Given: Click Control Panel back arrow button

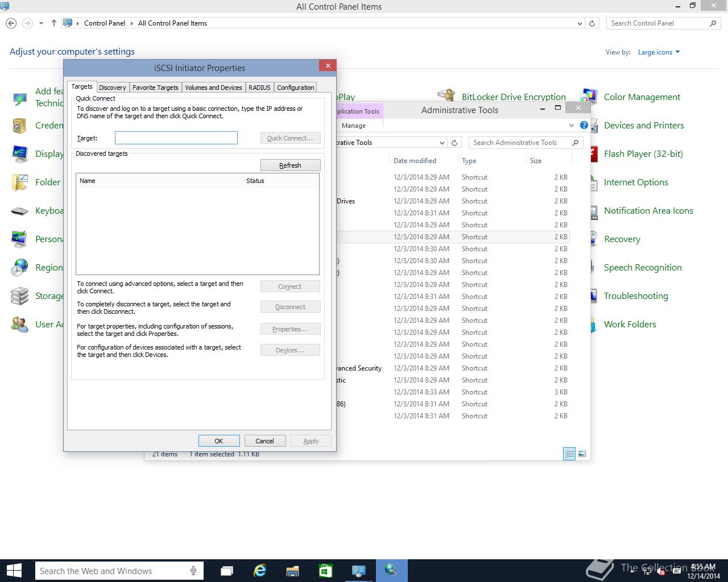Looking at the screenshot, I should tap(11, 23).
